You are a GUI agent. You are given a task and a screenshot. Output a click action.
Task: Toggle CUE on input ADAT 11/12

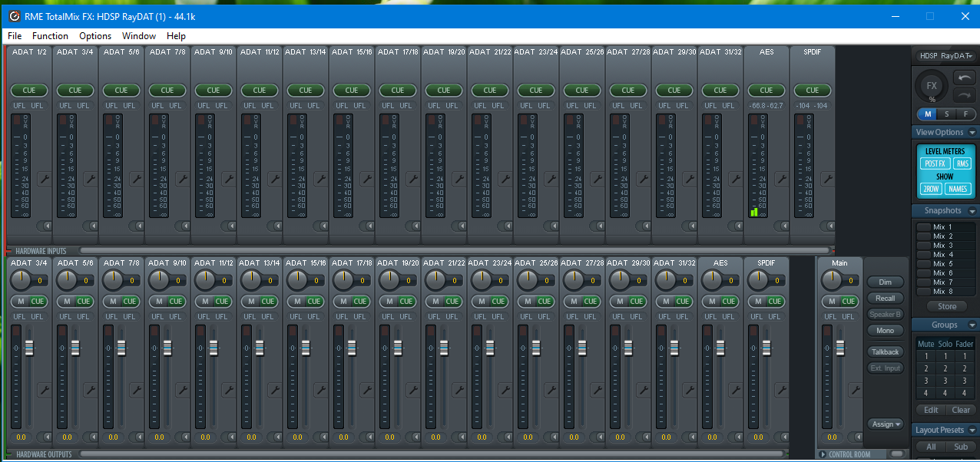click(x=260, y=90)
